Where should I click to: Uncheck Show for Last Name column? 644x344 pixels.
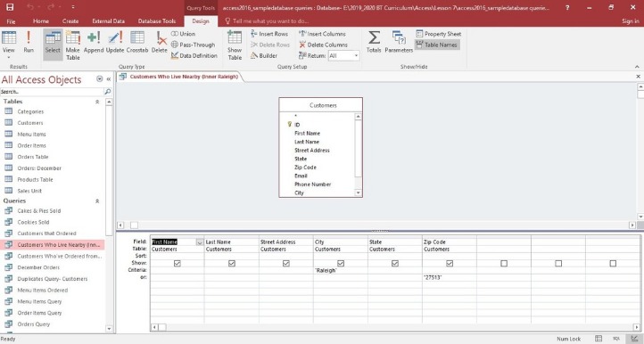point(232,263)
